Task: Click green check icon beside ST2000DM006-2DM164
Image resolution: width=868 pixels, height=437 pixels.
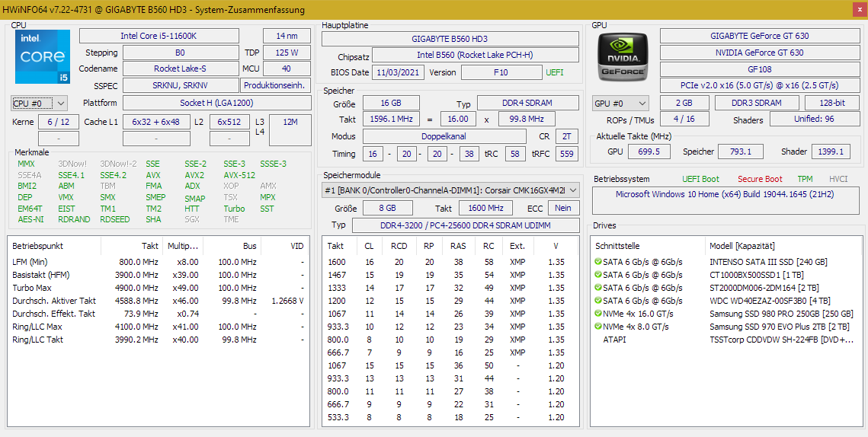Action: 598,288
